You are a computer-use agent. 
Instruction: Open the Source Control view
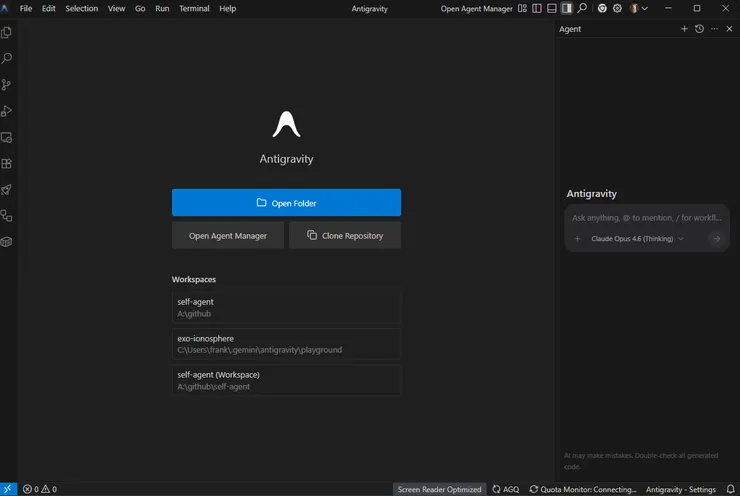(7, 85)
